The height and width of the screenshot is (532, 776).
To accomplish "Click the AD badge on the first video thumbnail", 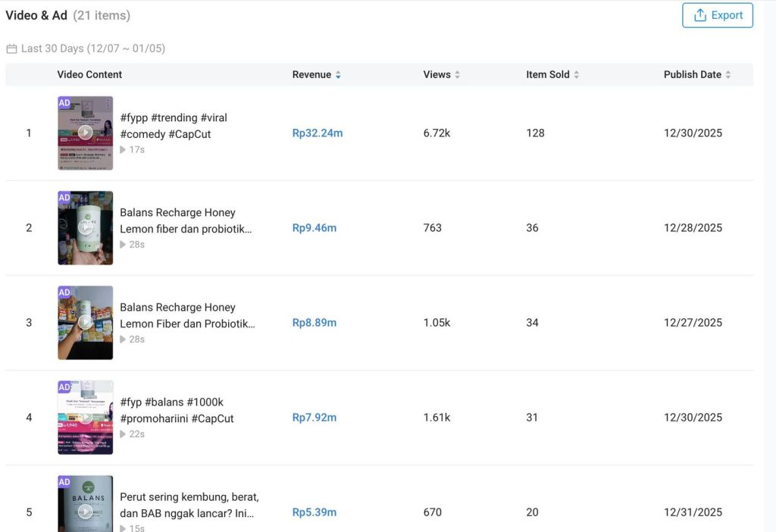I will 64,102.
